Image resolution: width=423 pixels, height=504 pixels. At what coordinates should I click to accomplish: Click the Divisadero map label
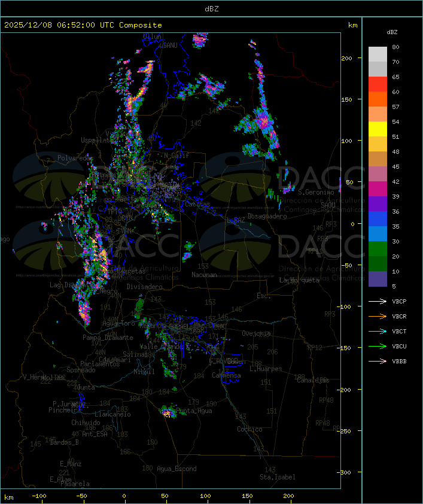(x=144, y=286)
